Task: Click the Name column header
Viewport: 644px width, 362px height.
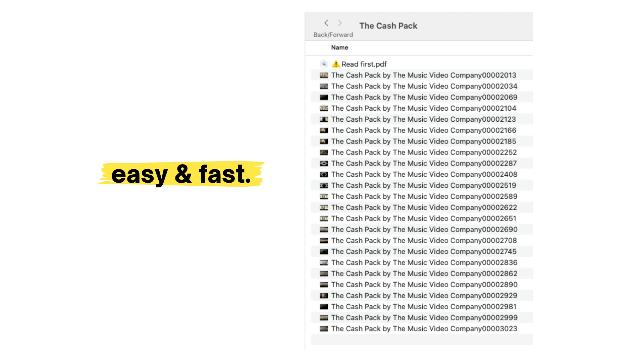Action: (x=339, y=48)
